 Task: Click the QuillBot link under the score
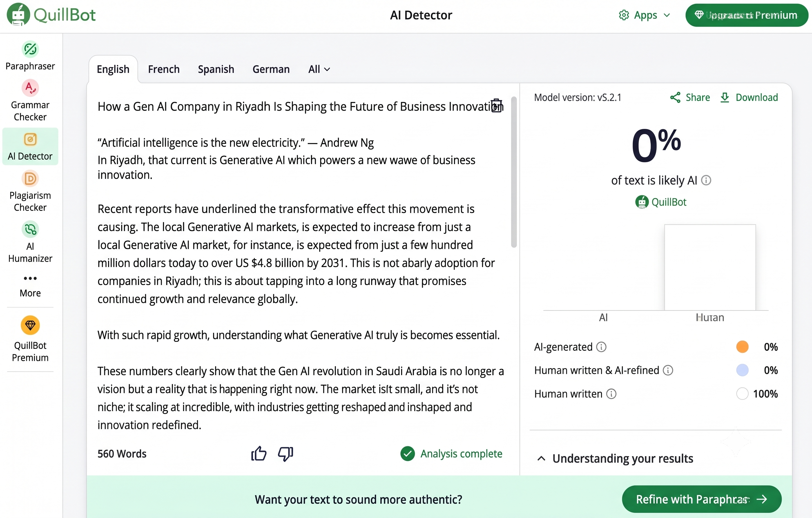click(661, 202)
